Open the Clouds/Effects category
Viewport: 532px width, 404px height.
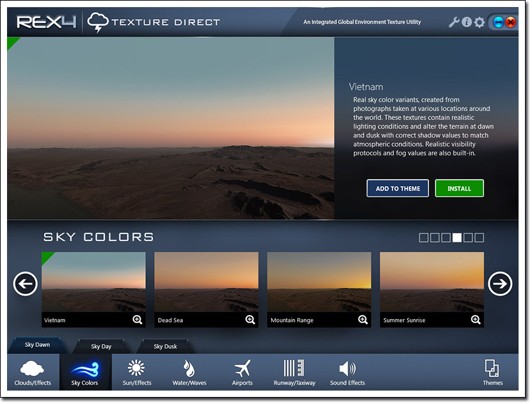click(33, 373)
